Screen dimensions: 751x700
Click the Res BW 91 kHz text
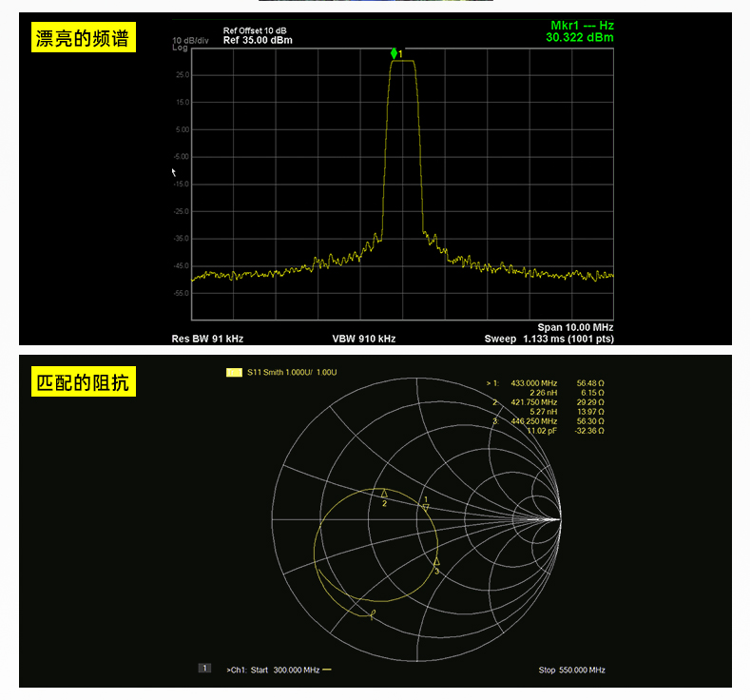[207, 339]
